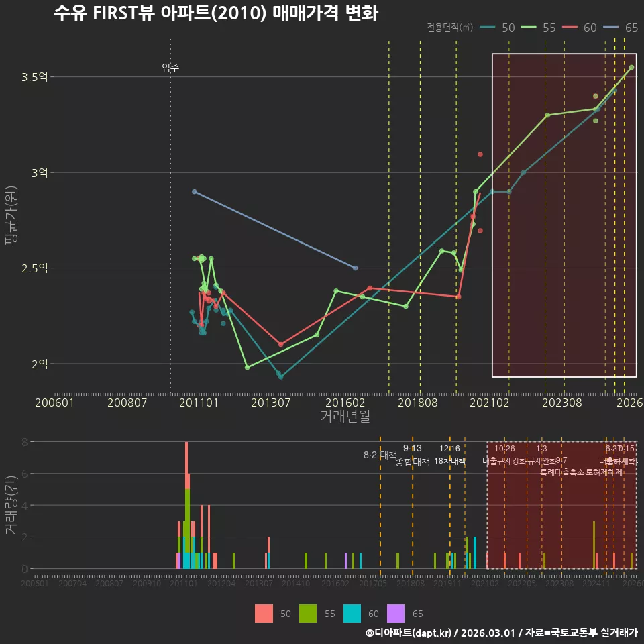Click the cyan volume bar of height 2 near 202102
This screenshot has height=644, width=644.
coord(475,553)
